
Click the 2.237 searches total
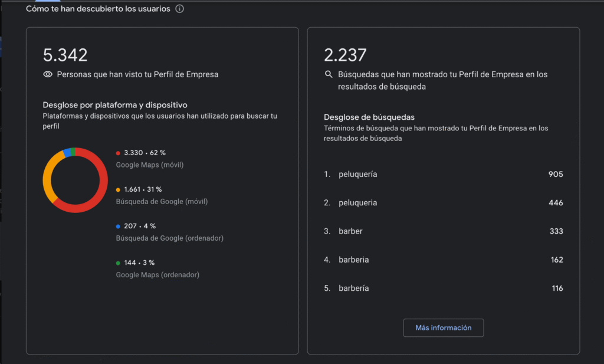coord(345,55)
